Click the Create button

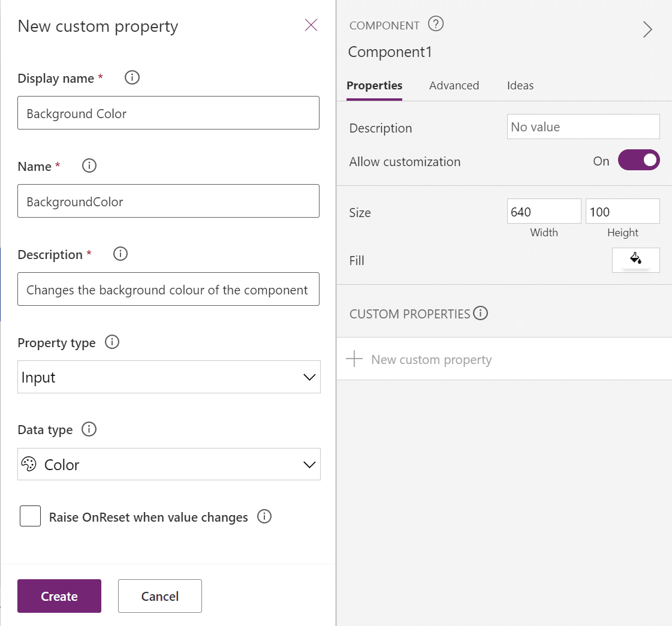(59, 596)
